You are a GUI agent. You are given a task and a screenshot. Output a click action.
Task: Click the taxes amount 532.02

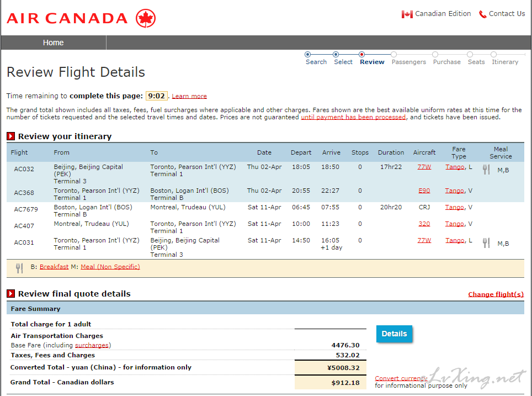click(x=348, y=355)
